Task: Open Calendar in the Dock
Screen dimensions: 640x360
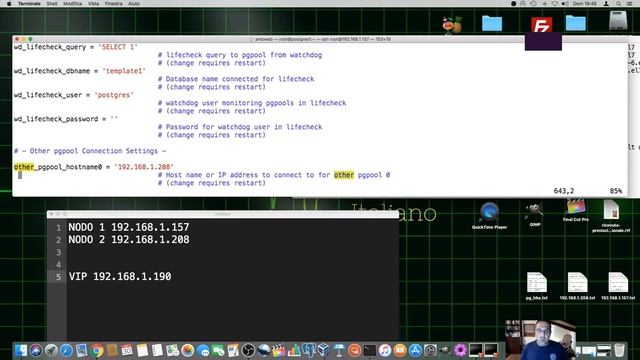Action: click(x=127, y=350)
